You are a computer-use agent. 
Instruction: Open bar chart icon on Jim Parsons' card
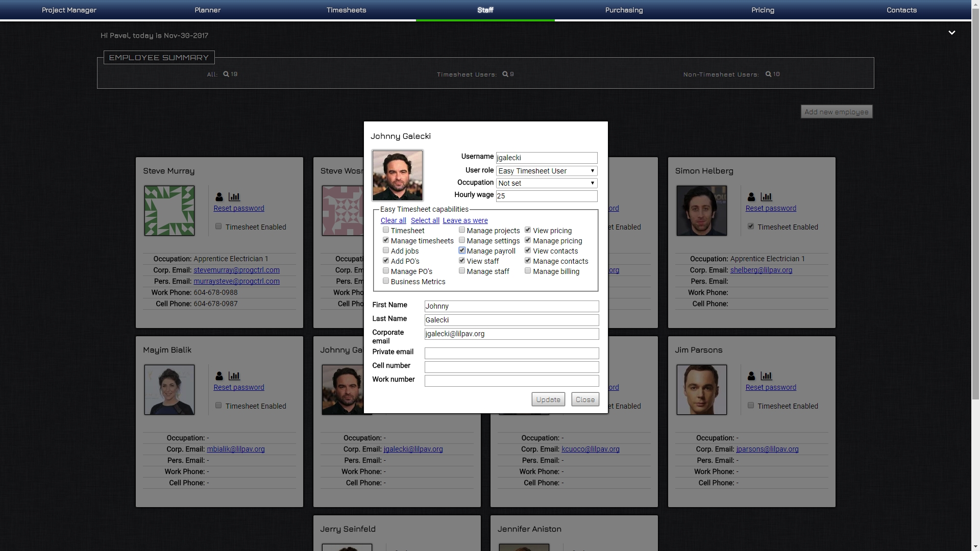click(x=766, y=376)
